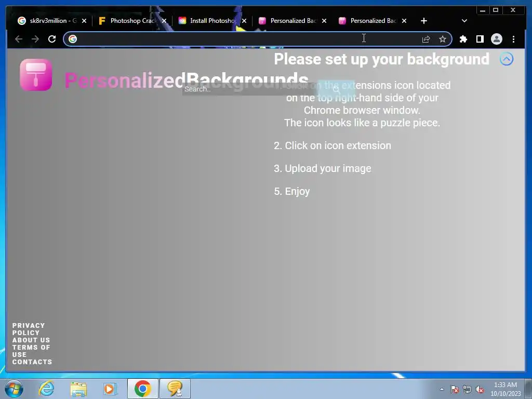Open the tab search dropdown arrow
532x399 pixels.
pos(464,21)
